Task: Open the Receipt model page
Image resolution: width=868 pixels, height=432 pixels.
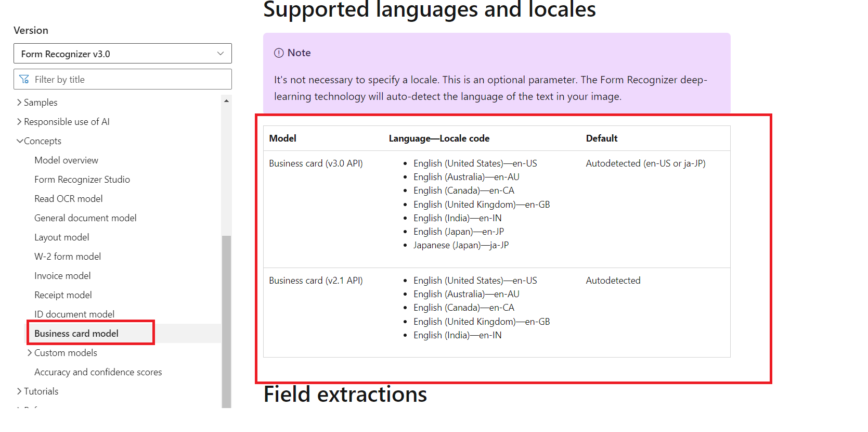Action: pyautogui.click(x=63, y=295)
